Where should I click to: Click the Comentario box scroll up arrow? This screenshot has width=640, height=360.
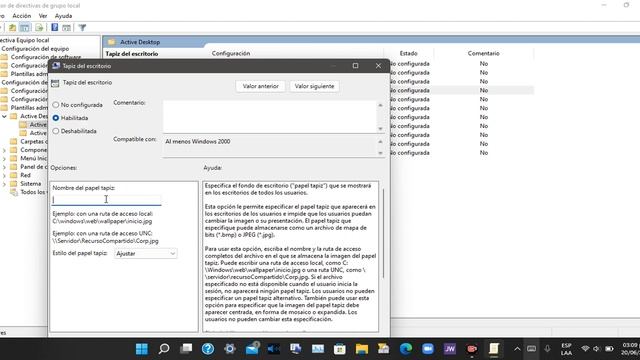[380, 105]
